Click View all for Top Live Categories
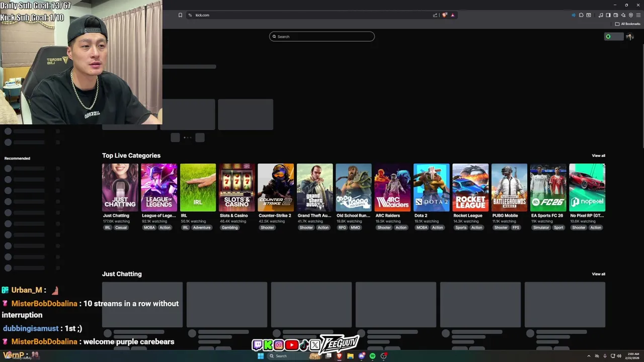Image resolution: width=644 pixels, height=362 pixels. pyautogui.click(x=598, y=155)
